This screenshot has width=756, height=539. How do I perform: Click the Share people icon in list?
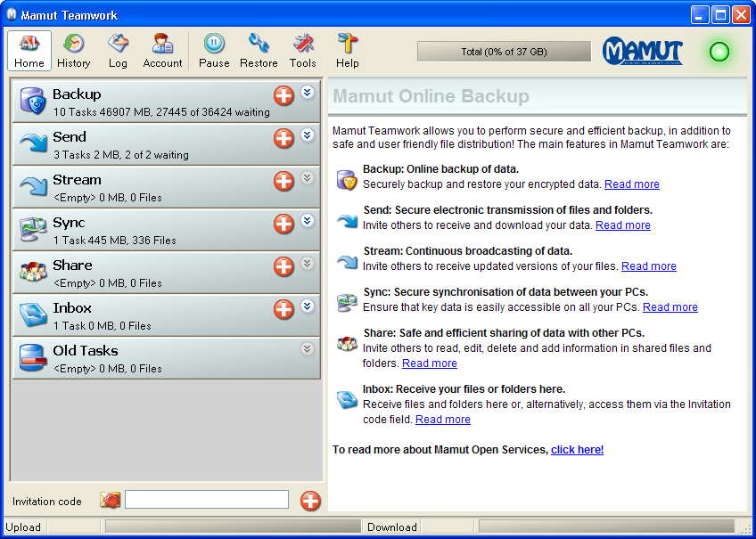(33, 272)
